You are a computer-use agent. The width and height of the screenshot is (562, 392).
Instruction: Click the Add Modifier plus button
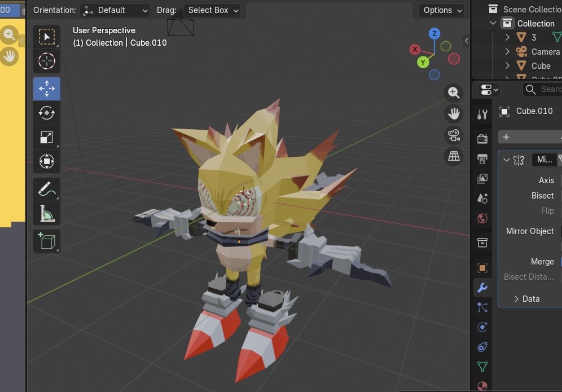tap(506, 137)
